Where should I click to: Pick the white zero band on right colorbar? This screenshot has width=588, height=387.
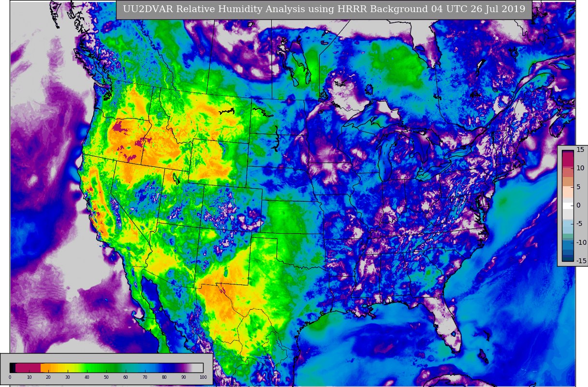point(568,206)
